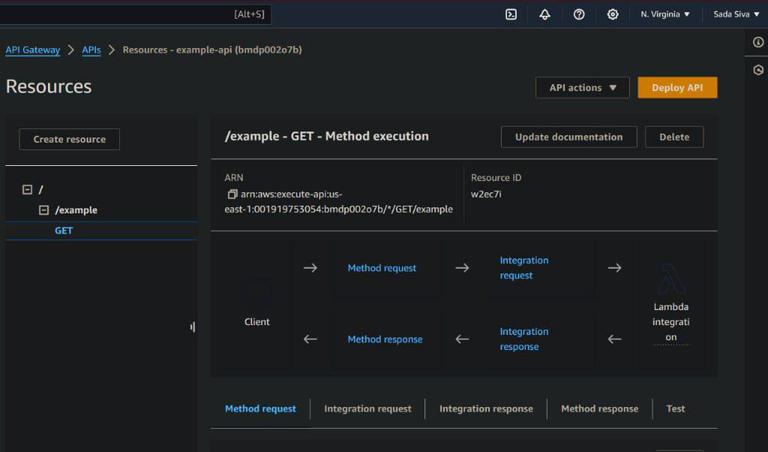Image resolution: width=768 pixels, height=452 pixels.
Task: Click the ARN text value
Action: coord(338,202)
